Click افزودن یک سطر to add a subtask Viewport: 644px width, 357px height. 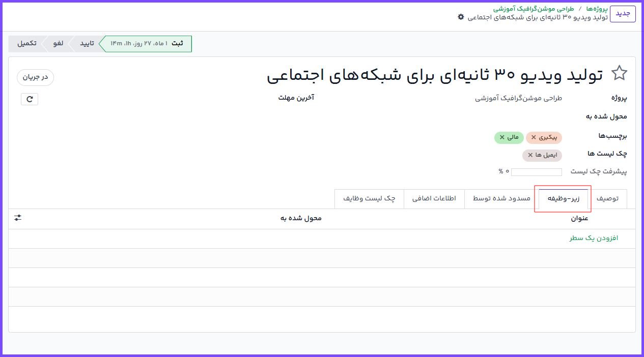click(x=593, y=238)
